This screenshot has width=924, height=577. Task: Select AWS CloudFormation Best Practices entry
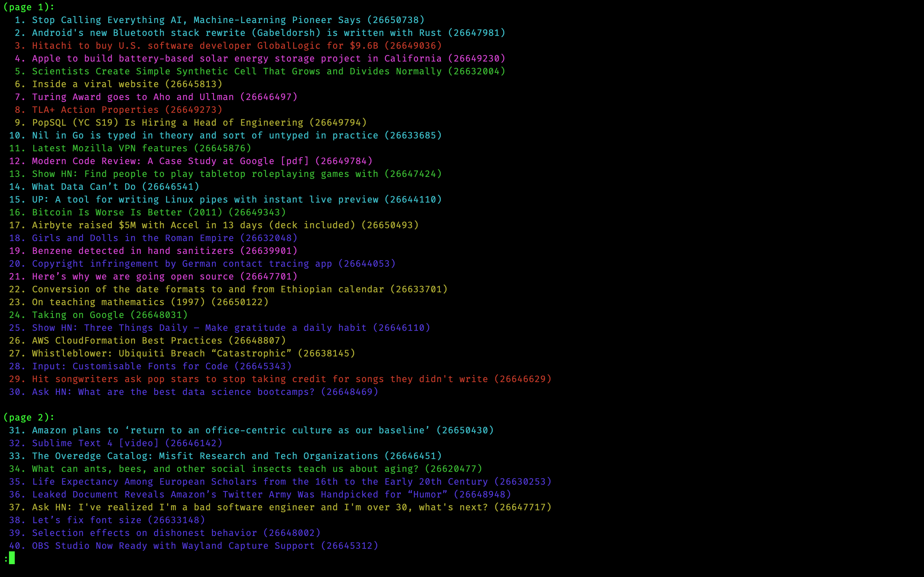[127, 340]
